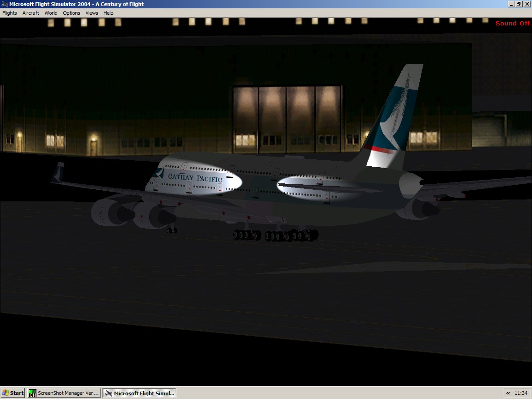Click the taskbar clock showing 11:34
The image size is (532, 399).
(x=521, y=393)
